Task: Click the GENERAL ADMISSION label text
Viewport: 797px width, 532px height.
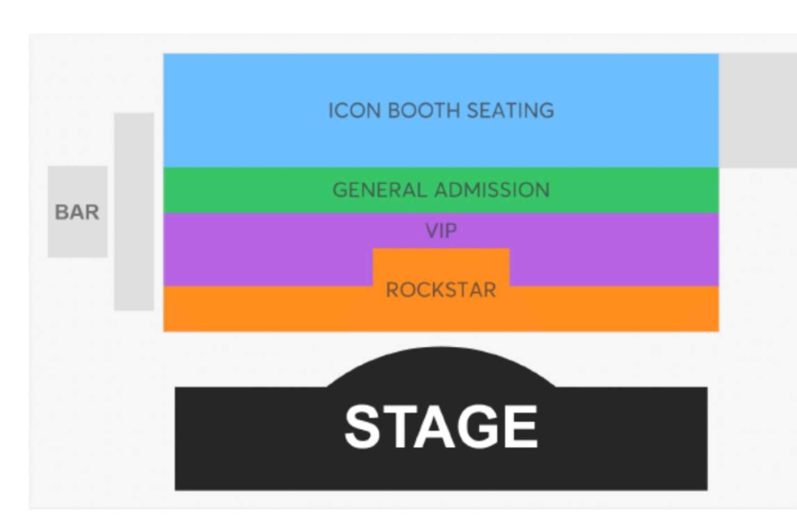Action: [x=441, y=190]
